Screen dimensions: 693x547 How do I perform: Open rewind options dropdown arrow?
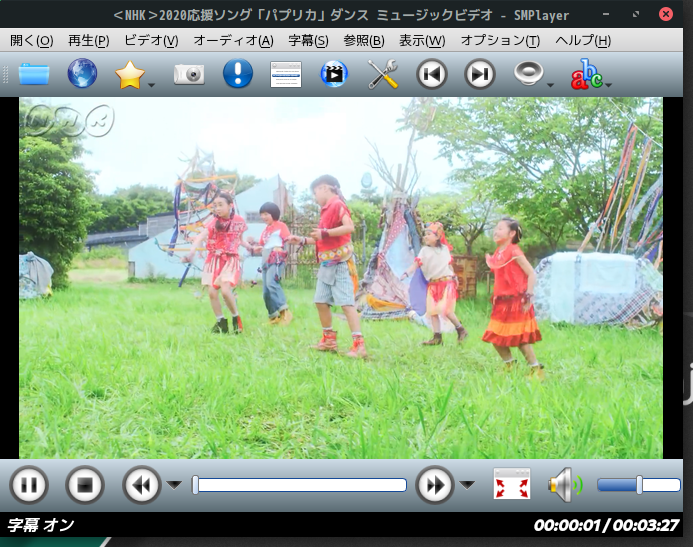click(175, 485)
